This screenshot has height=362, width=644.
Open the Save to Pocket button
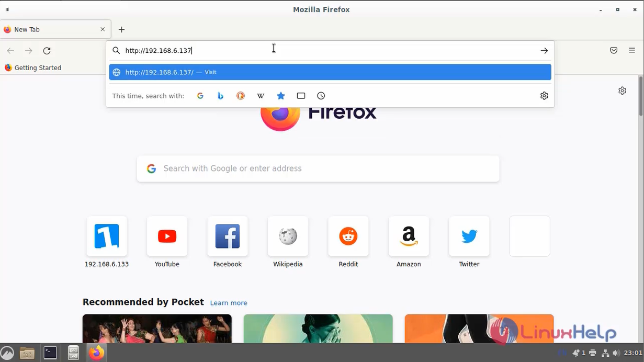pyautogui.click(x=614, y=51)
